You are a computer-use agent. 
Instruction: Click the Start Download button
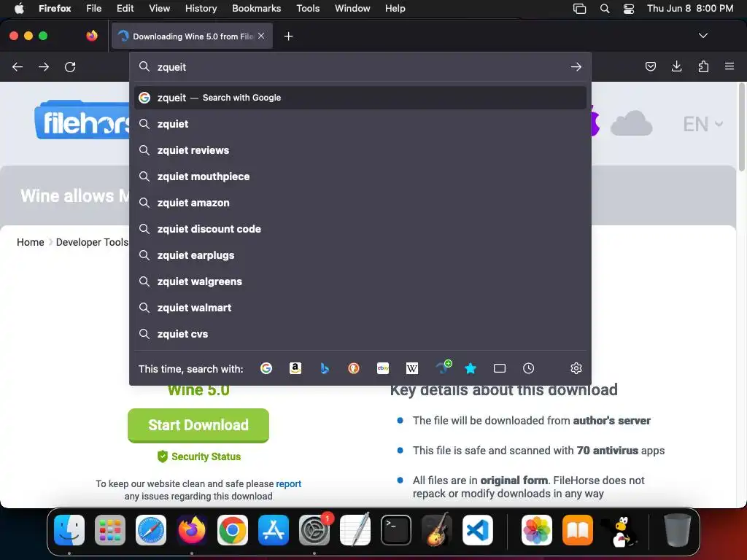tap(198, 425)
